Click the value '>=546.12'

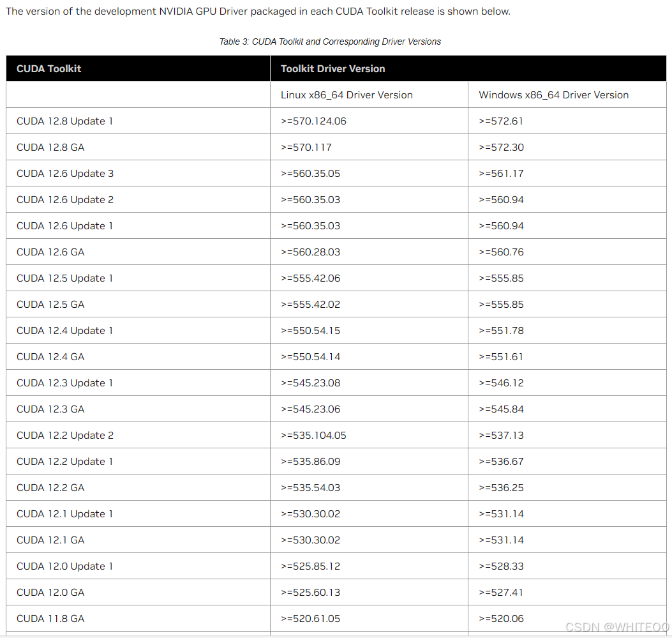(501, 383)
